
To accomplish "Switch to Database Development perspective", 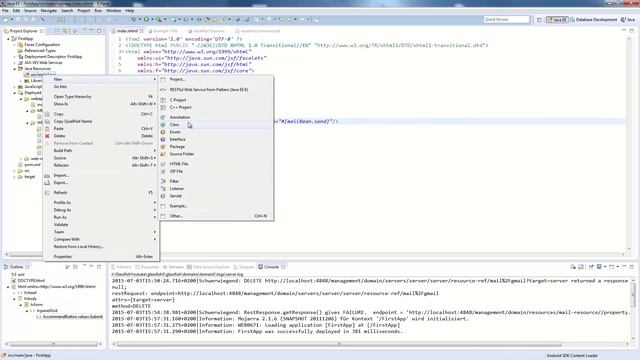I will click(x=593, y=20).
